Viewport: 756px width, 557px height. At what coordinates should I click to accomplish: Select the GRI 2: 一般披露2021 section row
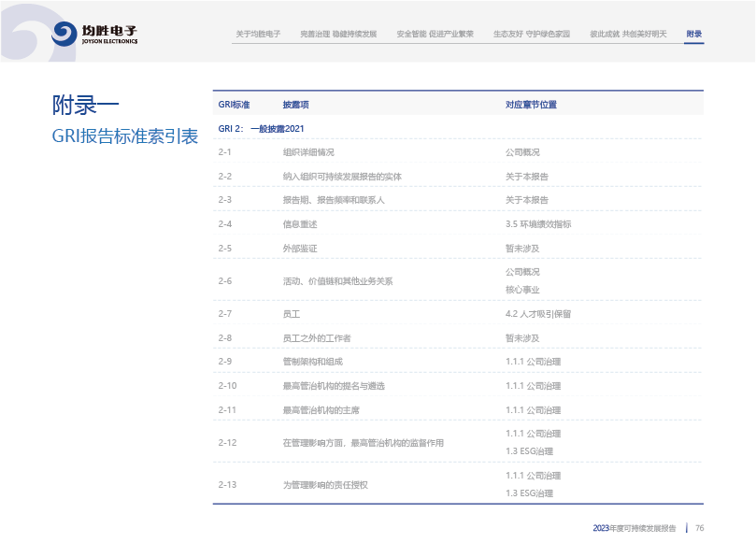click(x=261, y=128)
